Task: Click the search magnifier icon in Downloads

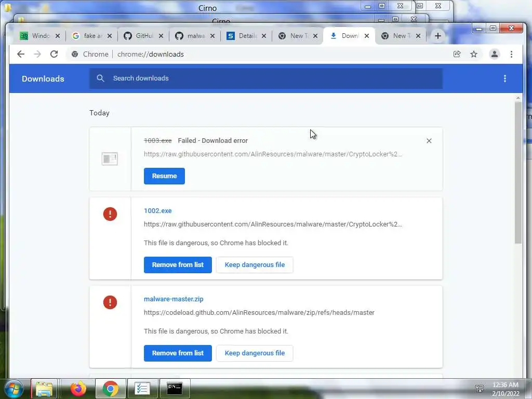Action: tap(100, 78)
